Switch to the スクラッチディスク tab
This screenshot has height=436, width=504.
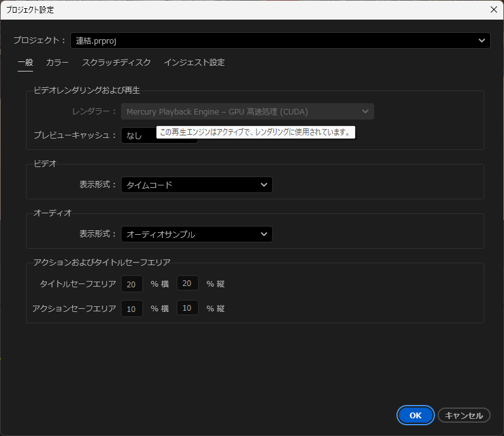[117, 63]
